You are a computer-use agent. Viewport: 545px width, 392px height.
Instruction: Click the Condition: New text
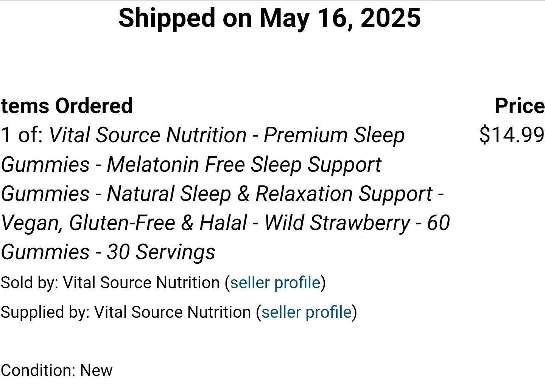[56, 370]
